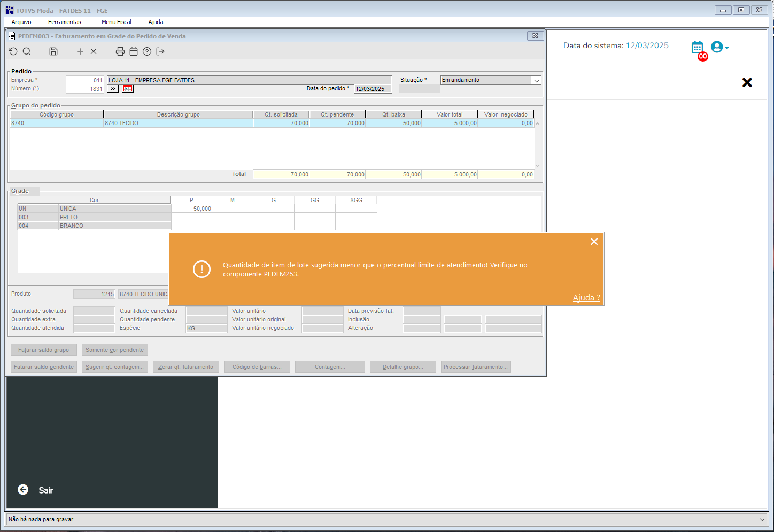Image resolution: width=774 pixels, height=532 pixels.
Task: Click the Faturar saldo pendente button
Action: [x=44, y=367]
